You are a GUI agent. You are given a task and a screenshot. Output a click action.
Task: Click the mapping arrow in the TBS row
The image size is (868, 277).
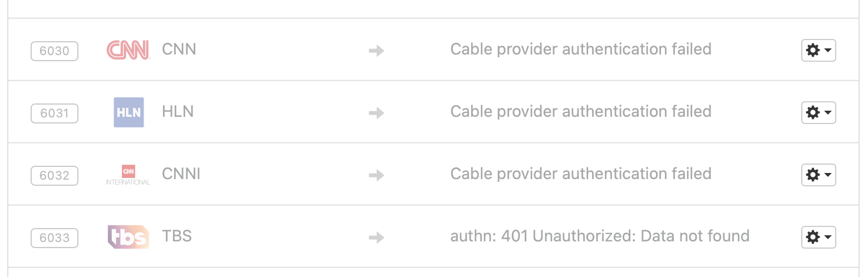377,238
